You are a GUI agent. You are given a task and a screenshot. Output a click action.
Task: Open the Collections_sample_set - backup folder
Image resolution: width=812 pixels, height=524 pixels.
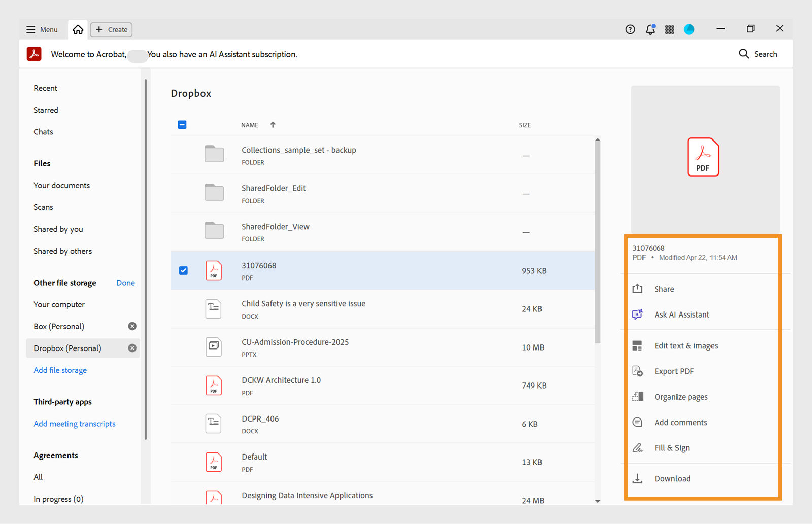(298, 150)
